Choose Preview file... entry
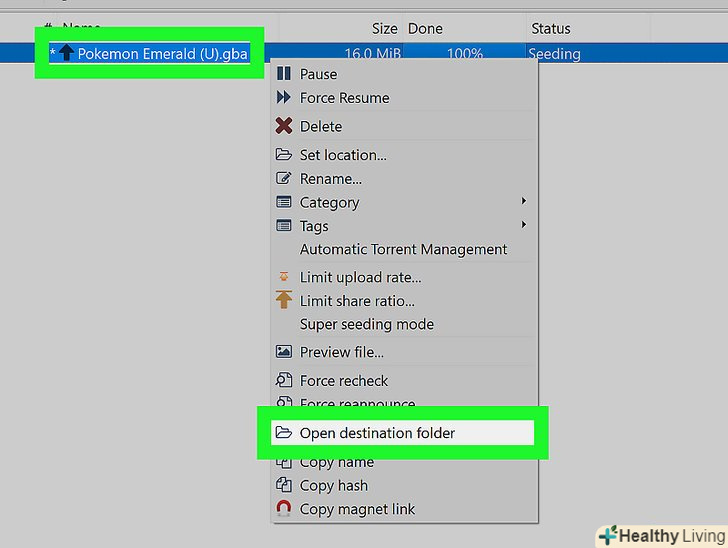The width and height of the screenshot is (728, 548). (x=404, y=352)
